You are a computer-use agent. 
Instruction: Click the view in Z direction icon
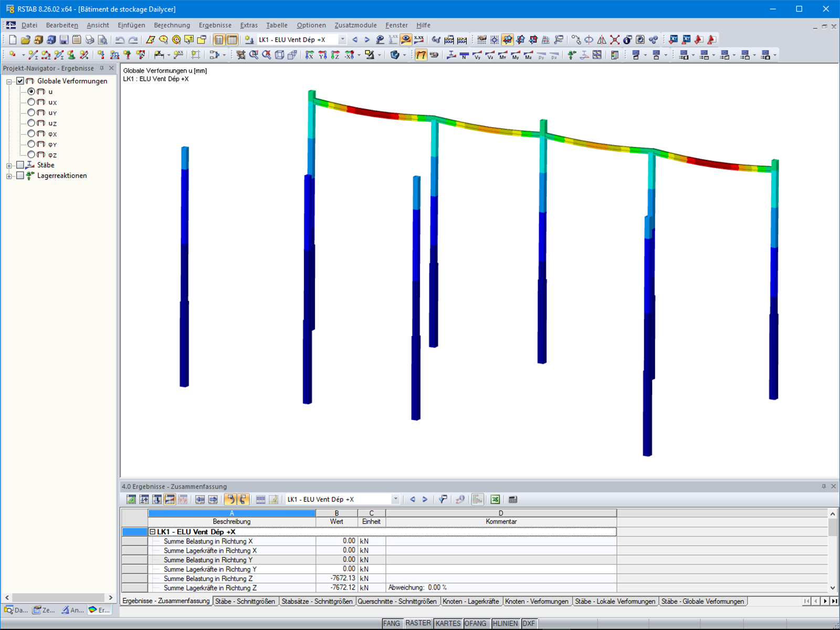[x=335, y=55]
